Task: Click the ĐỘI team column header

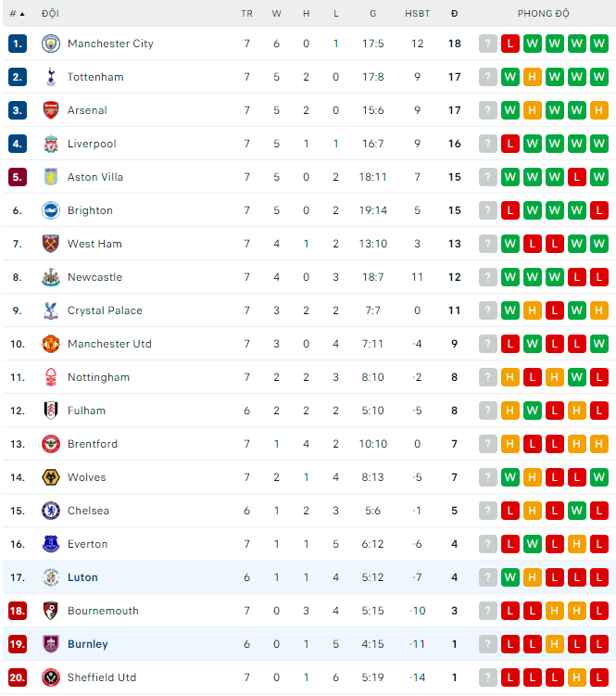Action: (50, 14)
